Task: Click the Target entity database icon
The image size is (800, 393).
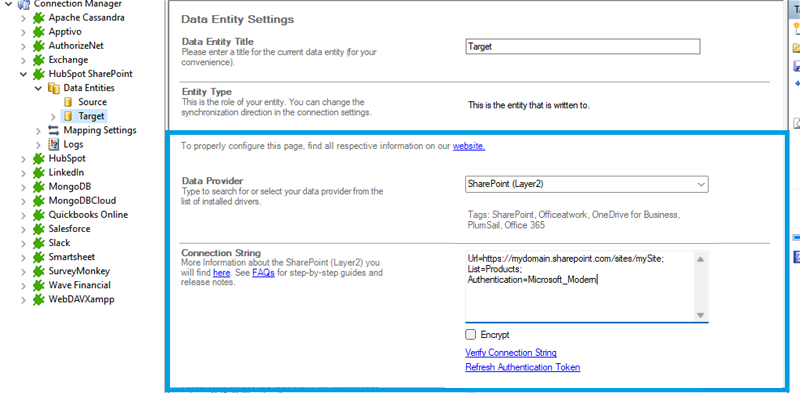Action: pyautogui.click(x=68, y=116)
